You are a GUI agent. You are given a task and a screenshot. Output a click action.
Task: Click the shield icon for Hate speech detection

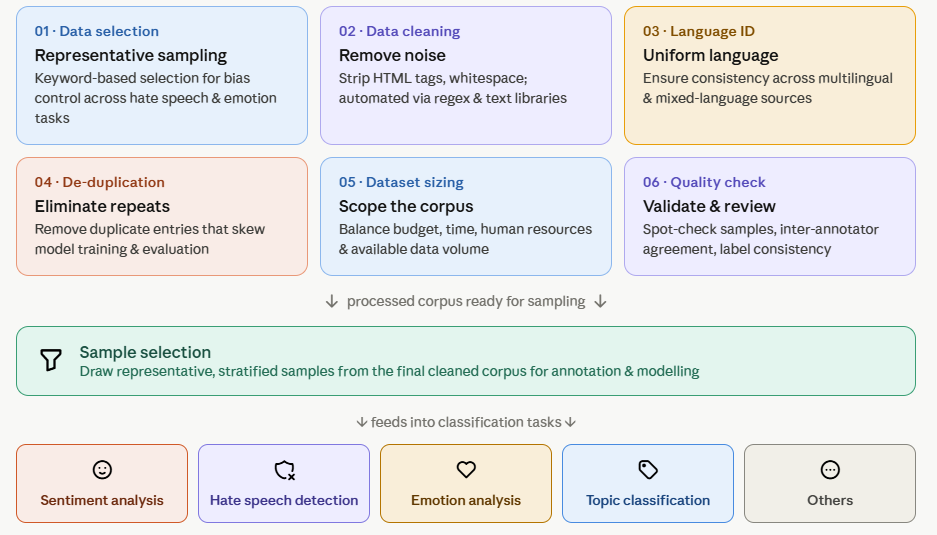(284, 470)
